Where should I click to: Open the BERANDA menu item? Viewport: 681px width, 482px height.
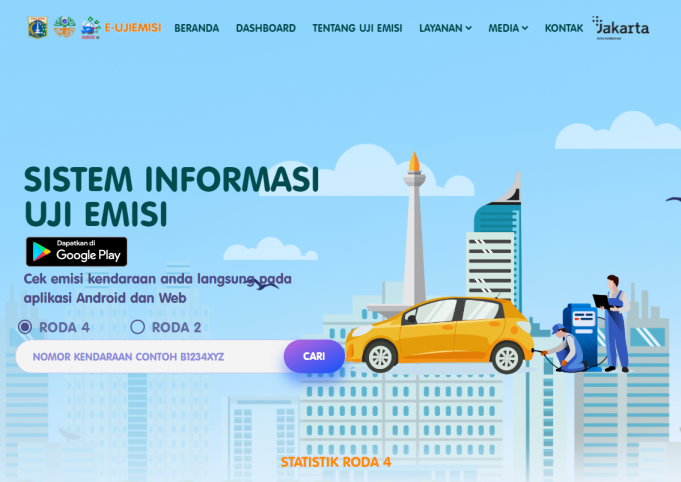click(x=196, y=28)
